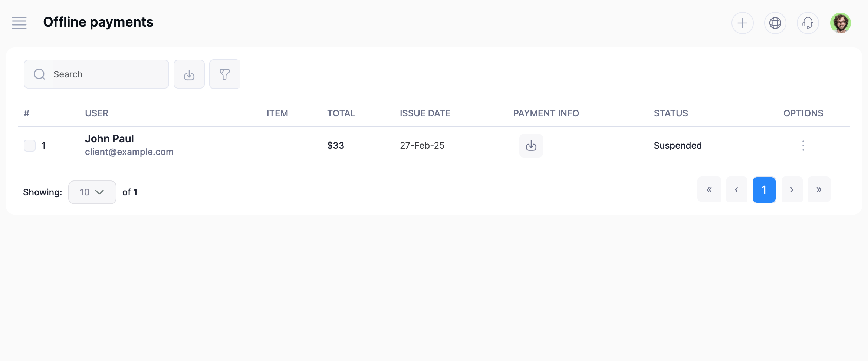868x361 pixels.
Task: Open the user avatar profile menu
Action: pyautogui.click(x=840, y=23)
